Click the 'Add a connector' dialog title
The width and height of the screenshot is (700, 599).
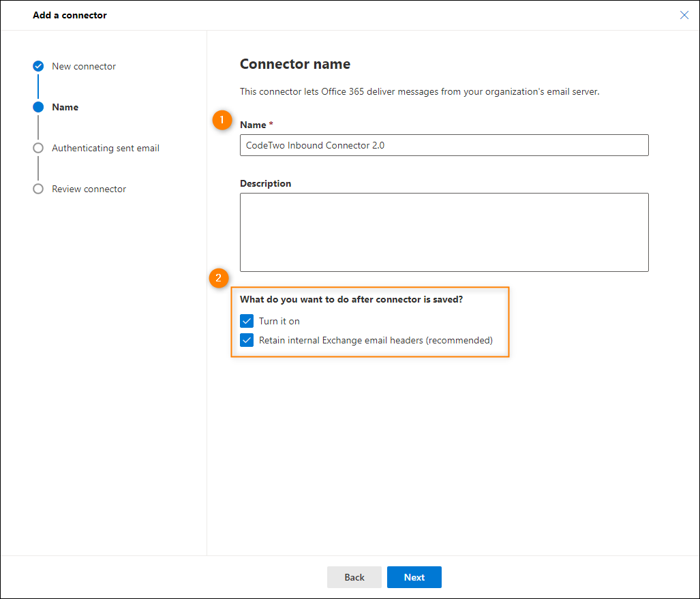70,15
